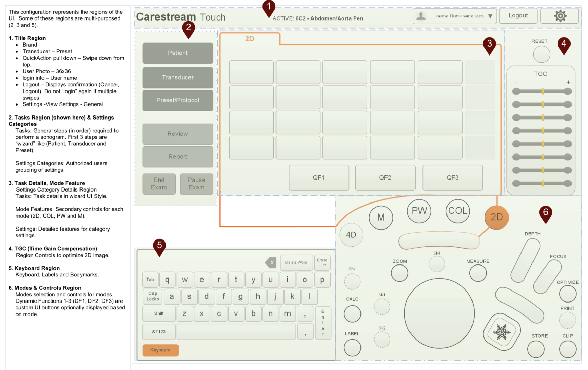
Task: Click the first TGC slider
Action: point(542,91)
